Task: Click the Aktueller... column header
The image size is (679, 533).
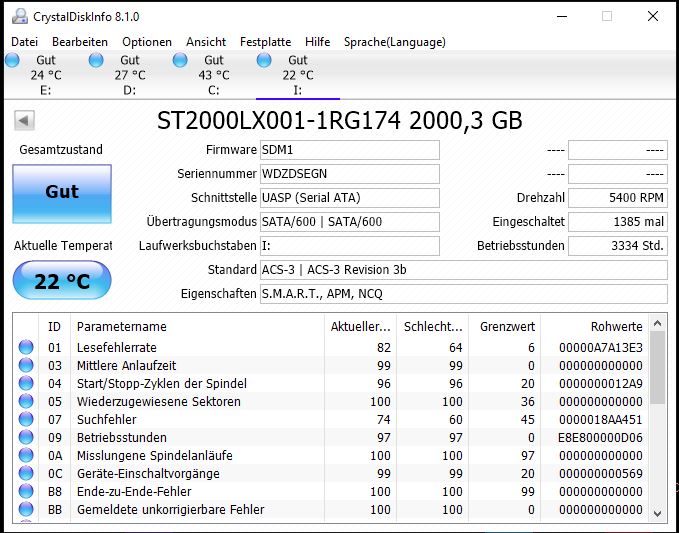Action: tap(360, 326)
